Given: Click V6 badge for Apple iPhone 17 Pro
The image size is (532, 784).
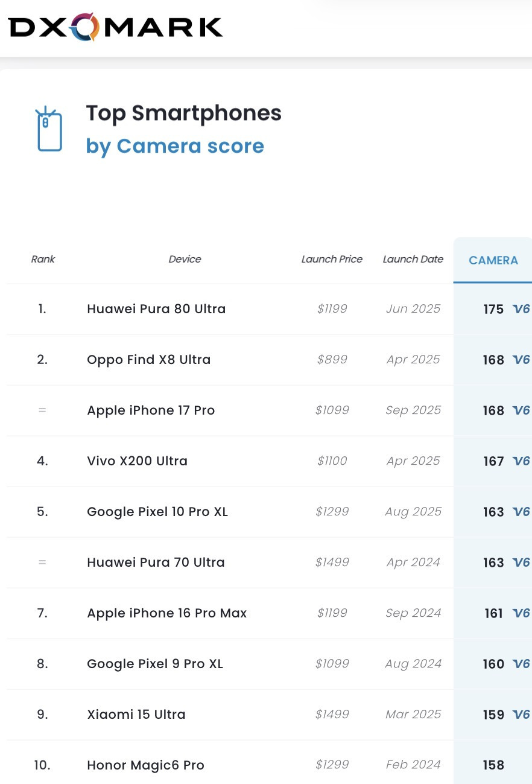Looking at the screenshot, I should pyautogui.click(x=521, y=410).
